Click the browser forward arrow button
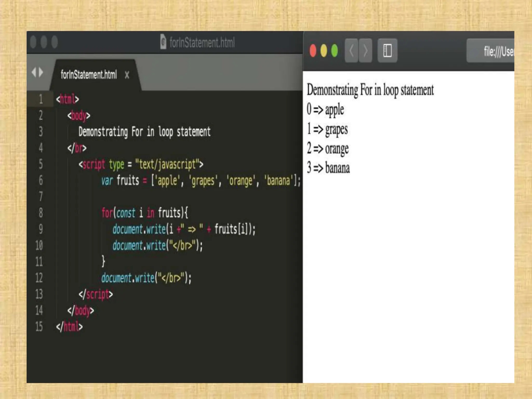Screen dimensions: 532x399 click(x=365, y=51)
